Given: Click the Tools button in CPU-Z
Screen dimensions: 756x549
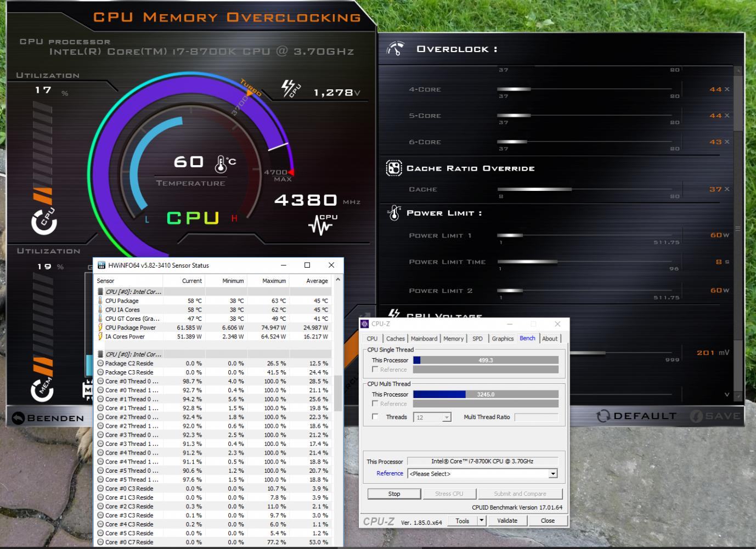Looking at the screenshot, I should click(462, 520).
